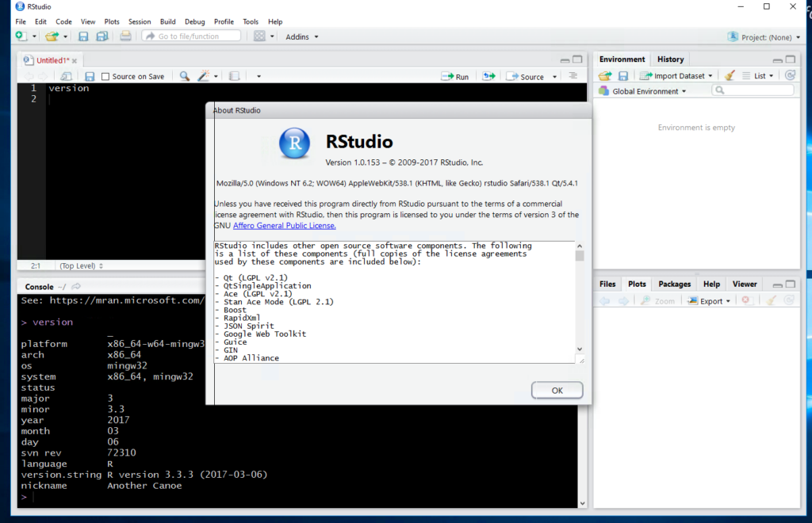This screenshot has height=523, width=812.
Task: Open the Import Dataset dropdown
Action: (676, 76)
